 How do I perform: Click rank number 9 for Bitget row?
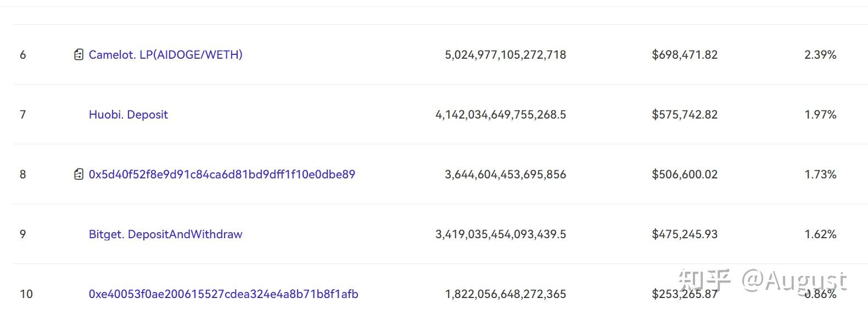tap(23, 234)
